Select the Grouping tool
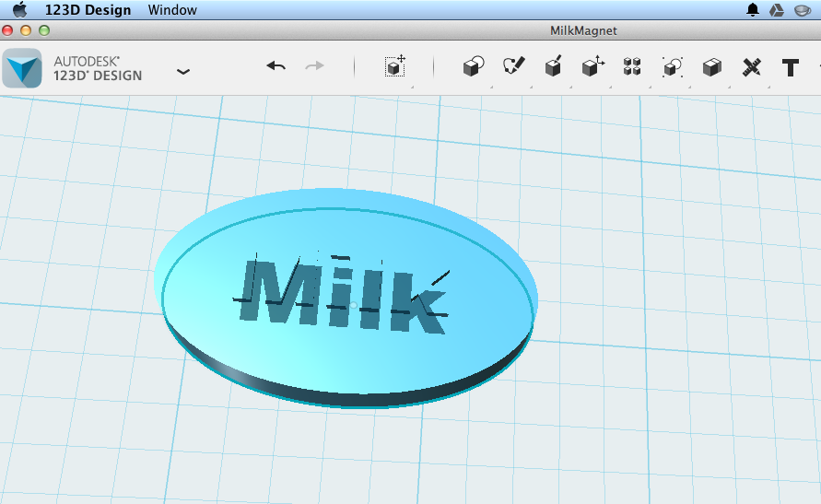821x504 pixels. [x=672, y=67]
